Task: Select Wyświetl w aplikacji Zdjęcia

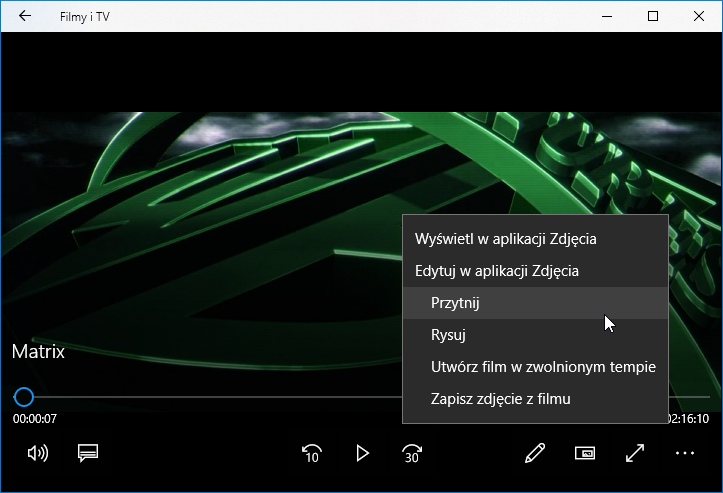Action: click(x=535, y=239)
